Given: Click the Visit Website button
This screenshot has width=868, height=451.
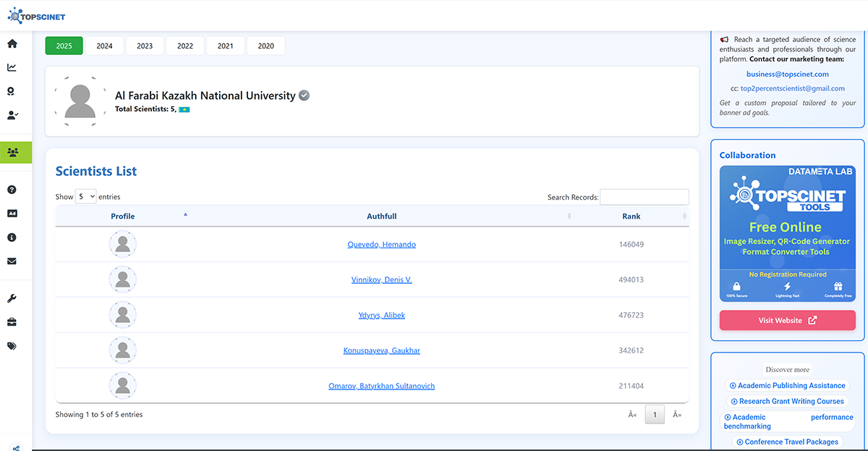Looking at the screenshot, I should [787, 321].
